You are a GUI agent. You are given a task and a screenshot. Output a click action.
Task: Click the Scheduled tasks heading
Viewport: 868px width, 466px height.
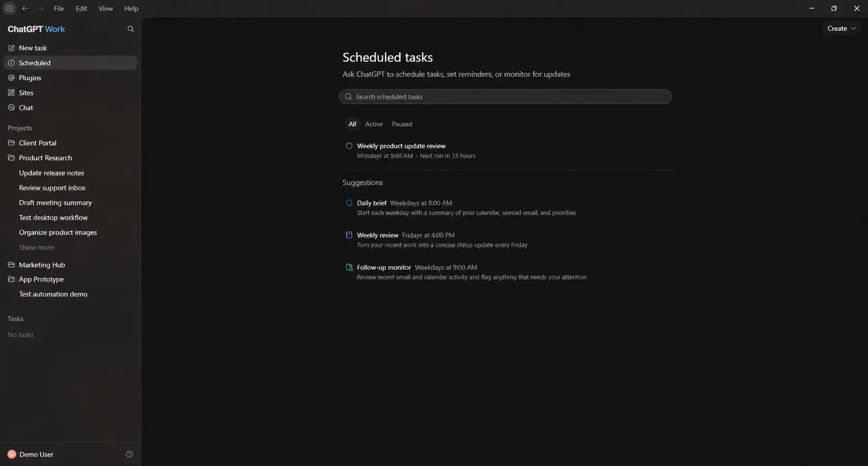coord(388,57)
